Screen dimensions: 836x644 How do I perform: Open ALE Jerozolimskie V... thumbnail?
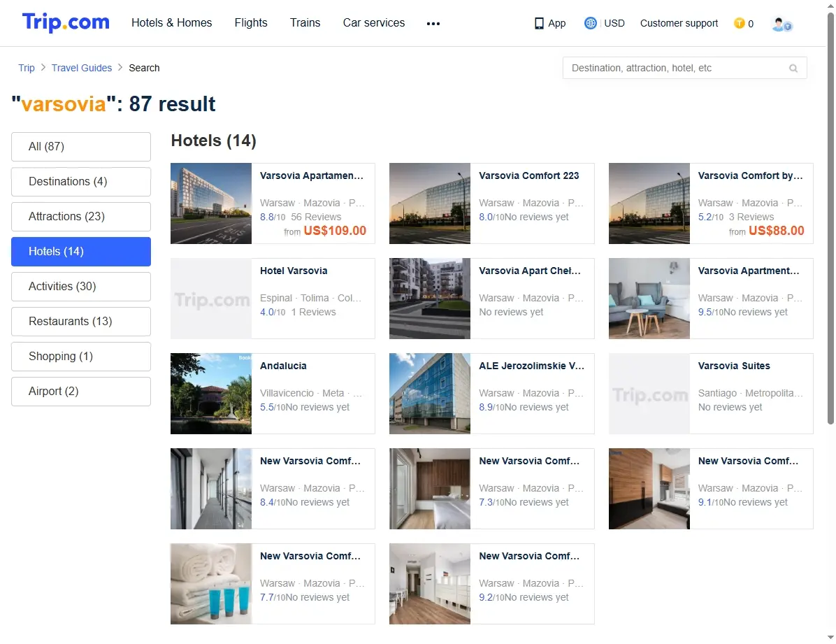(430, 393)
